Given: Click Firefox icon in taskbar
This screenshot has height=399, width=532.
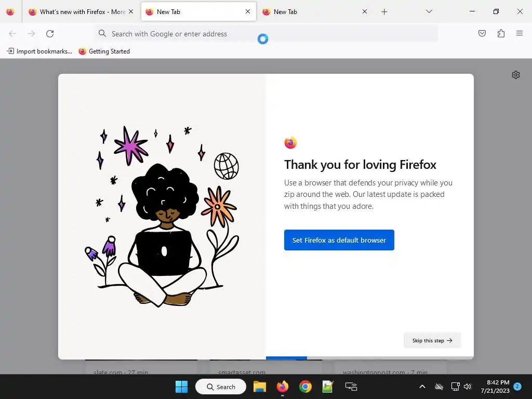Looking at the screenshot, I should tap(282, 387).
